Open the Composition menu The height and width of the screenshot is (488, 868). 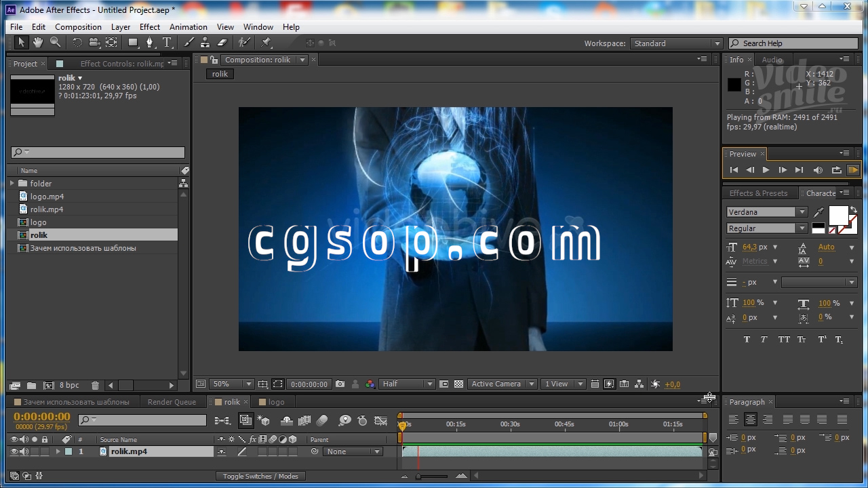(x=78, y=27)
